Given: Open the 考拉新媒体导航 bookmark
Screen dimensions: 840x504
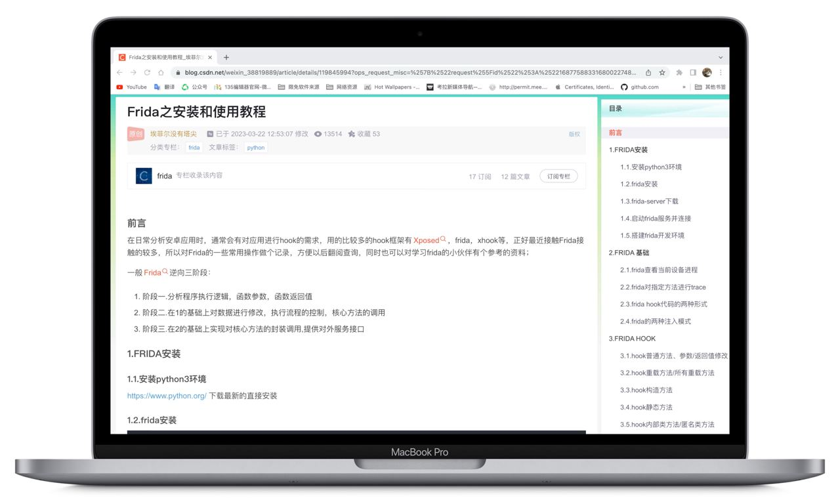Looking at the screenshot, I should 454,87.
